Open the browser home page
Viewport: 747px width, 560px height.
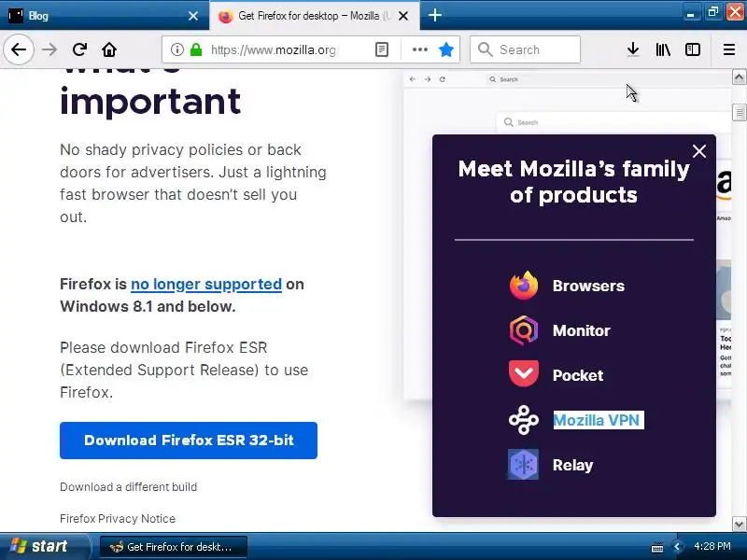(109, 49)
